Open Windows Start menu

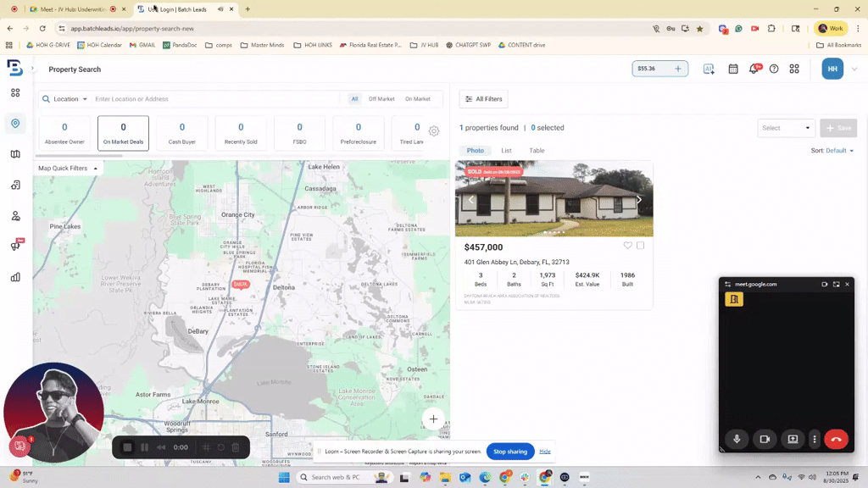(x=284, y=477)
